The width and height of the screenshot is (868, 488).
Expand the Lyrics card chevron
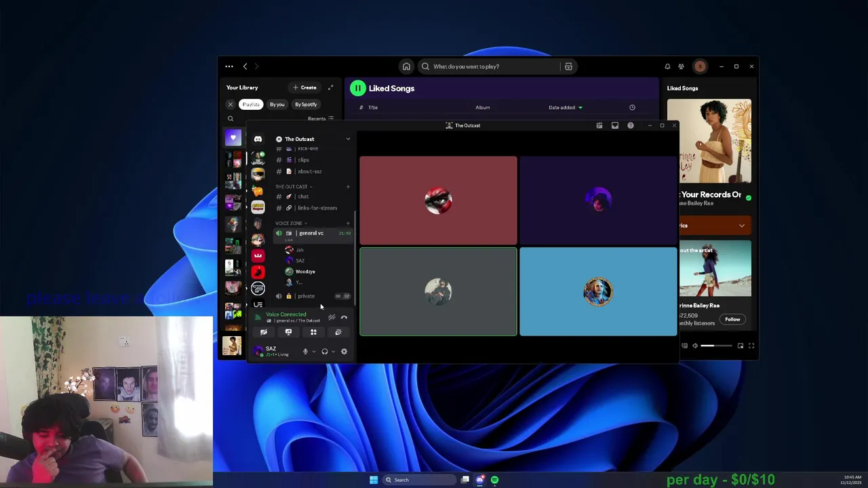click(x=742, y=226)
